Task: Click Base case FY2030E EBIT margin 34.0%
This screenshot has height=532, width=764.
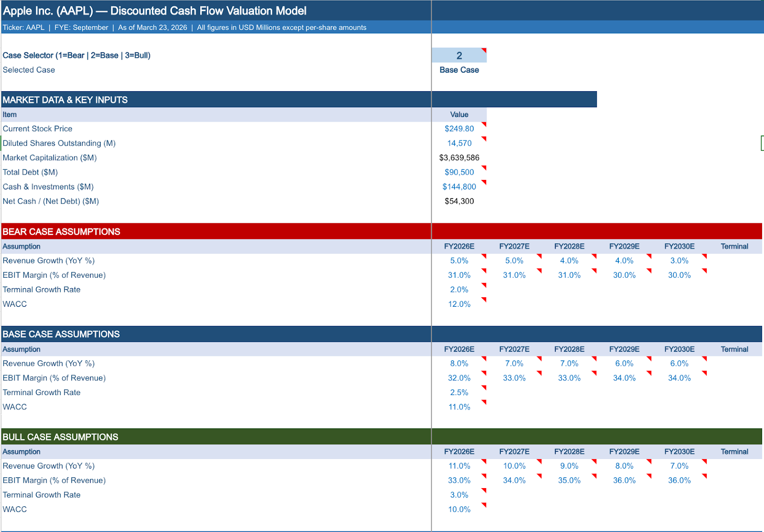Action: click(x=679, y=378)
